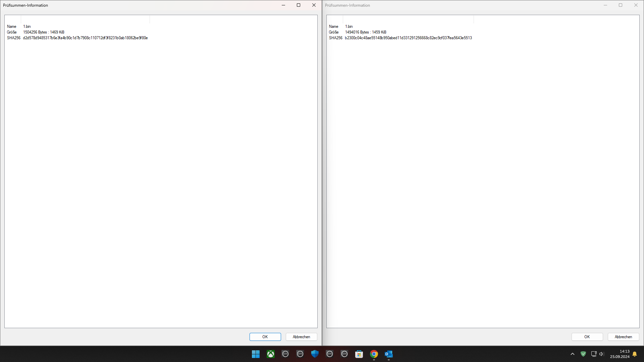
Task: Open the first CCTK tool on taskbar
Action: (285, 354)
